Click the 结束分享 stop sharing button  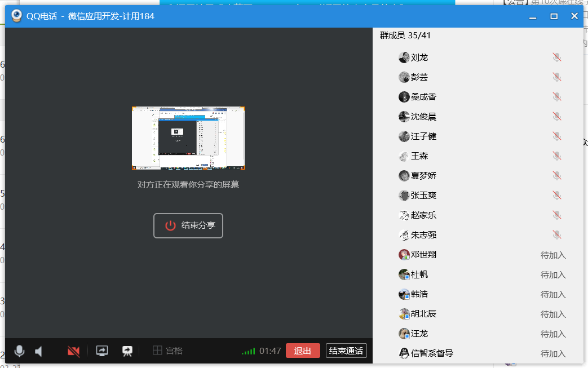coord(188,225)
